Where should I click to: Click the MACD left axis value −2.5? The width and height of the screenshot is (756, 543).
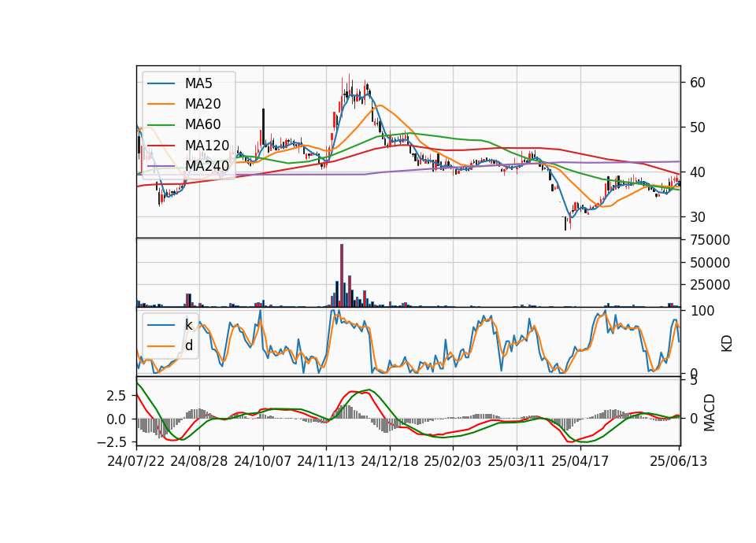click(x=112, y=441)
